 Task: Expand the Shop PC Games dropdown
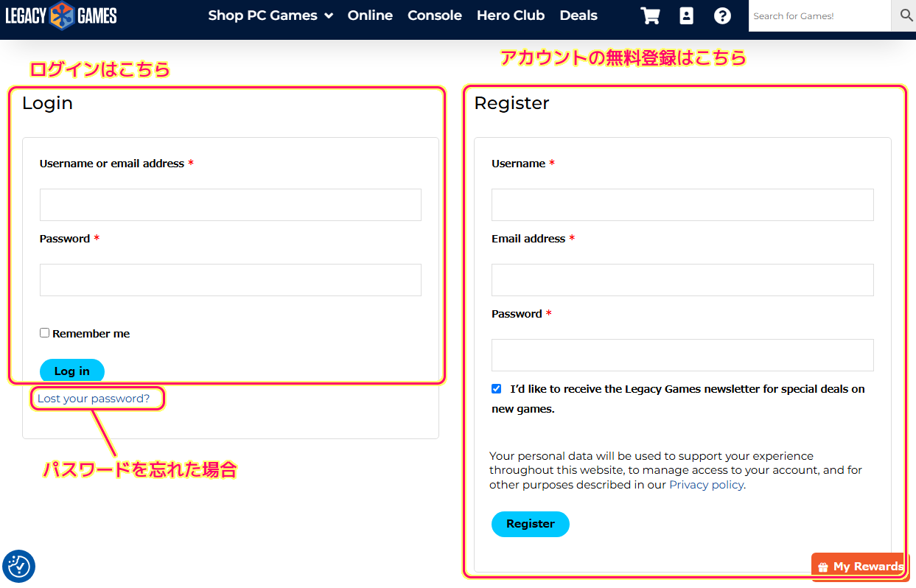270,15
